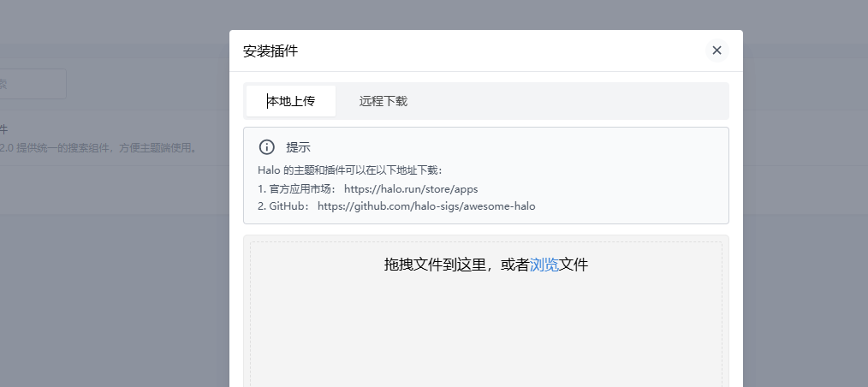Switch to the 本地上传 tab
Image resolution: width=868 pixels, height=387 pixels.
point(291,101)
